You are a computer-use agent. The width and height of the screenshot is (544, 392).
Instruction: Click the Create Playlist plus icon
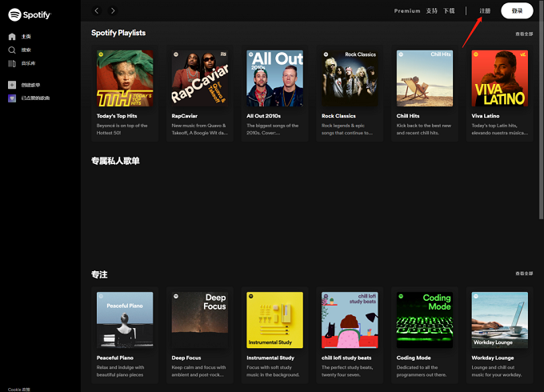click(x=12, y=85)
